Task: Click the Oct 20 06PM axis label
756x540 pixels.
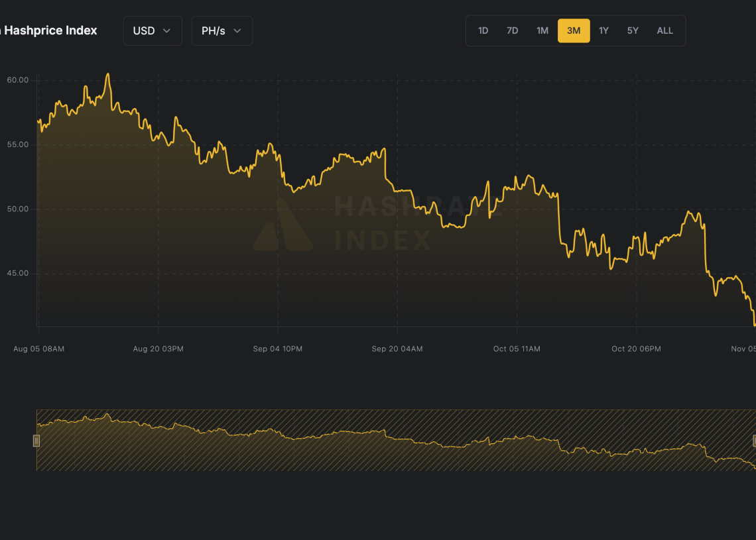Action: [636, 349]
